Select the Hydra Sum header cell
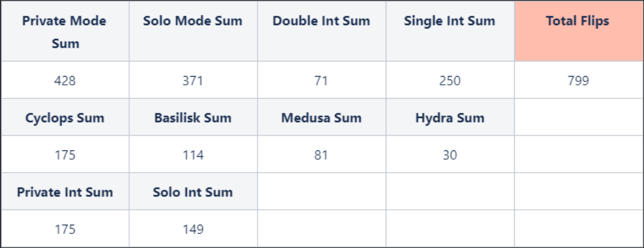The height and width of the screenshot is (248, 644). tap(450, 118)
